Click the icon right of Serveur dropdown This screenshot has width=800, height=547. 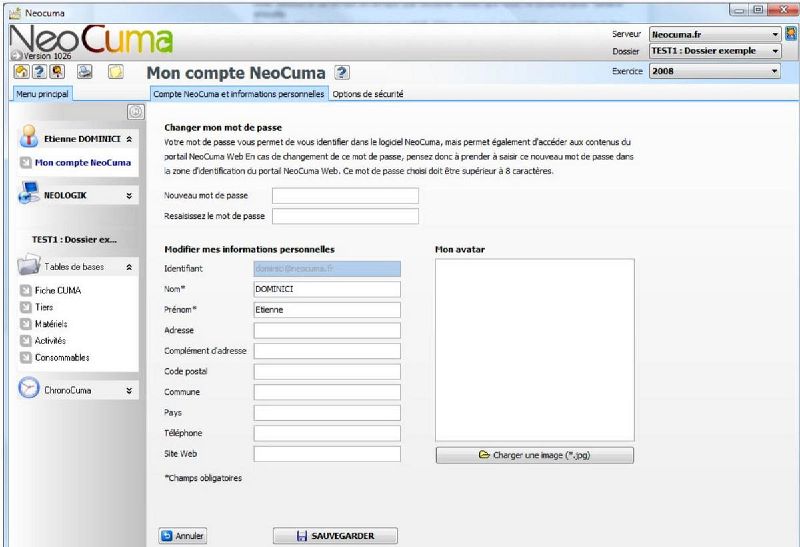tap(791, 34)
